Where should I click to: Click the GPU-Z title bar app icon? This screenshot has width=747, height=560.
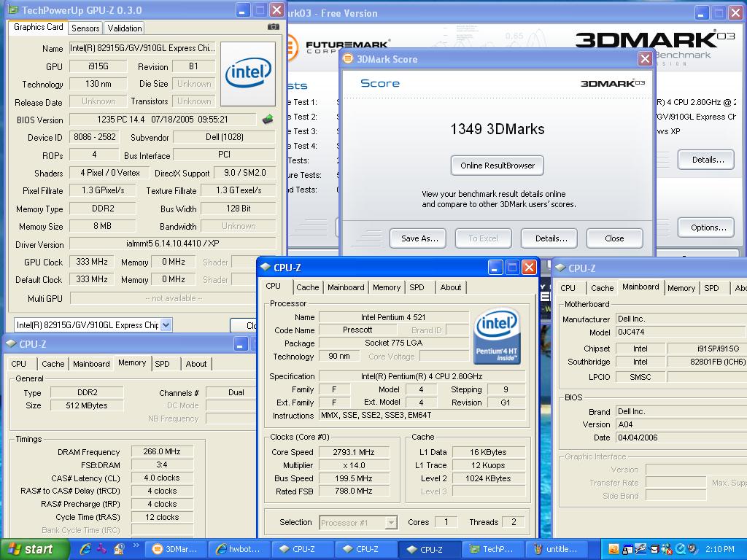pyautogui.click(x=13, y=9)
